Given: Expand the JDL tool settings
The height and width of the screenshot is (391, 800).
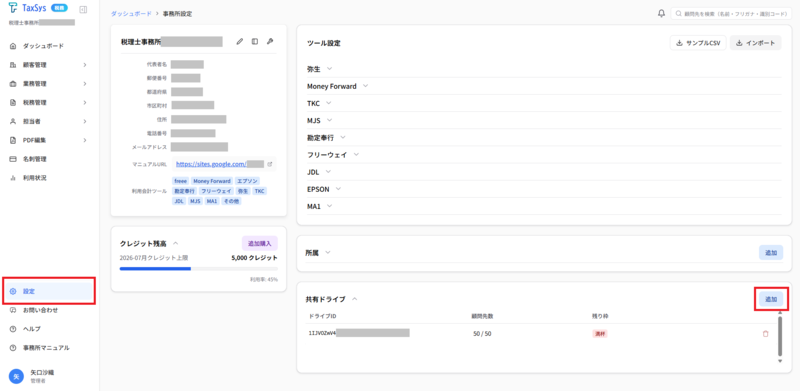Looking at the screenshot, I should pyautogui.click(x=328, y=172).
